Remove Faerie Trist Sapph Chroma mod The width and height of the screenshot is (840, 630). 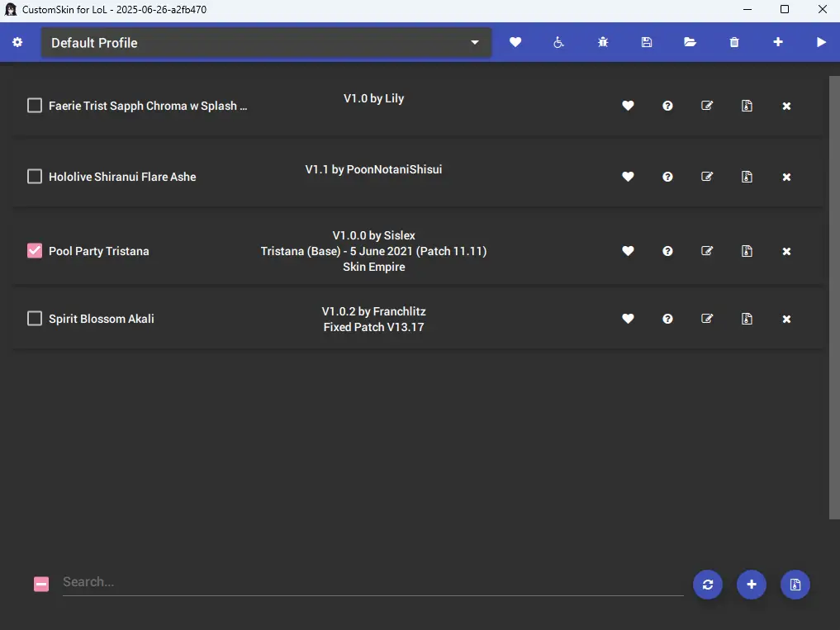point(786,106)
